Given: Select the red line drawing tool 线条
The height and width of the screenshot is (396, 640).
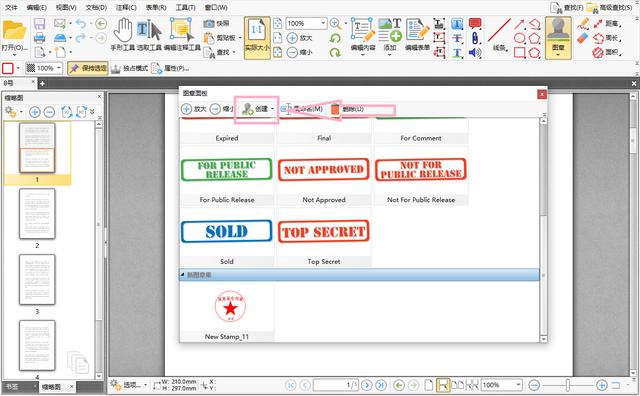Looking at the screenshot, I should pyautogui.click(x=499, y=34).
